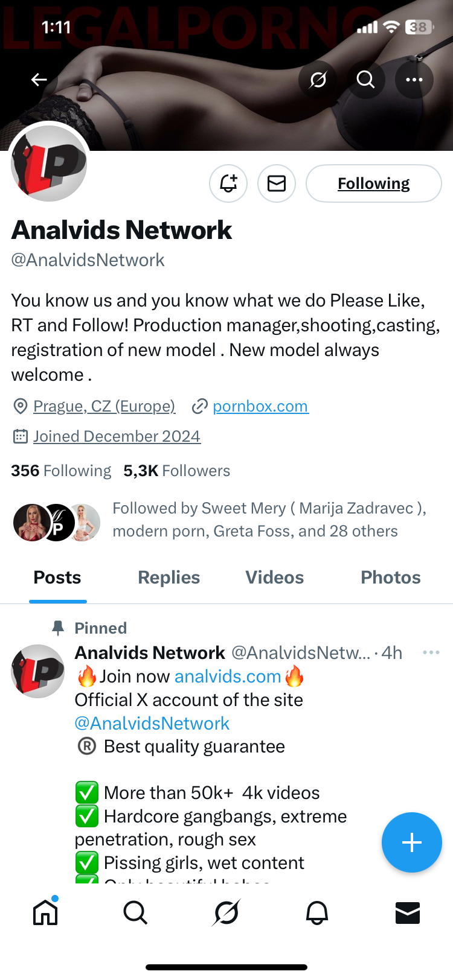The height and width of the screenshot is (980, 453).
Task: Compose a new post with plus button
Action: (x=411, y=842)
